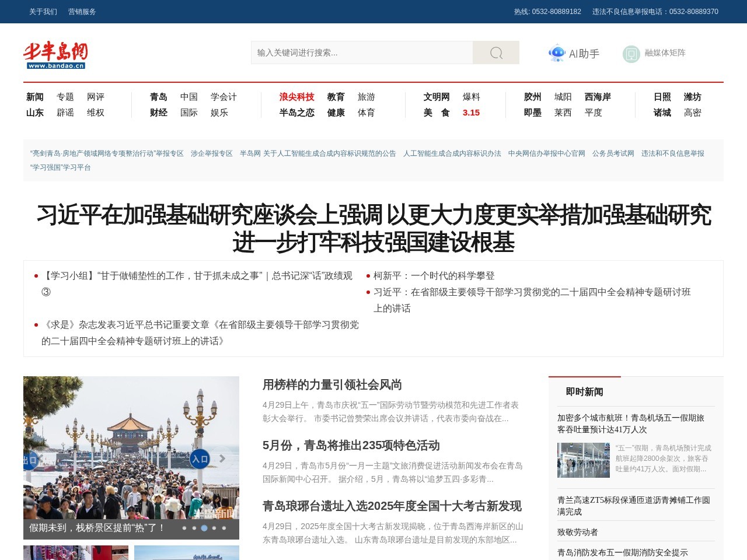The height and width of the screenshot is (560, 747).
Task: Open 专题 navigation link
Action: point(65,97)
